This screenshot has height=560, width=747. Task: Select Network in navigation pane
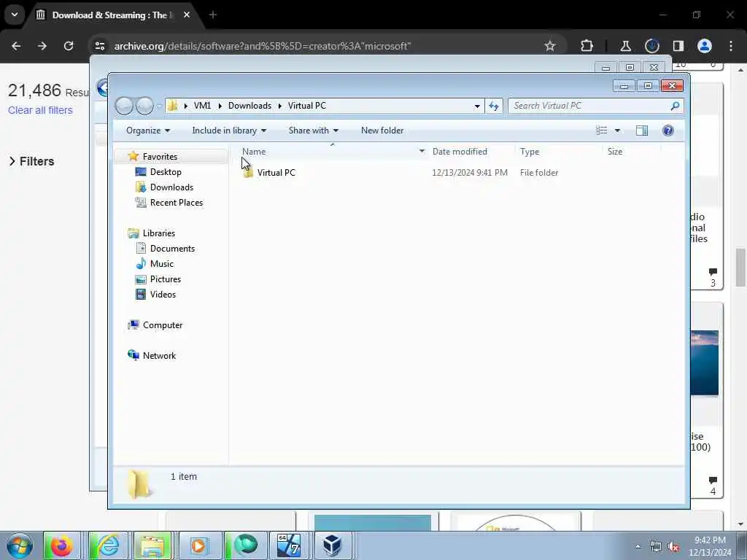159,356
